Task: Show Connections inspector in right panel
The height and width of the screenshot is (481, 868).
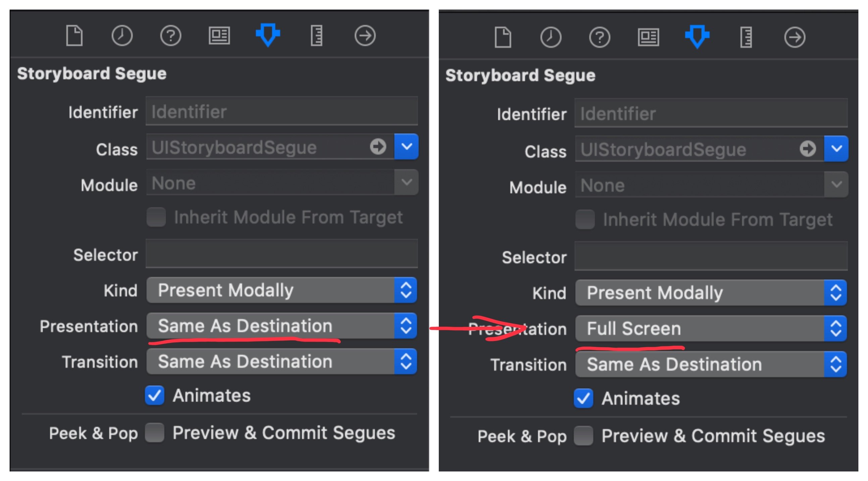Action: tap(795, 37)
